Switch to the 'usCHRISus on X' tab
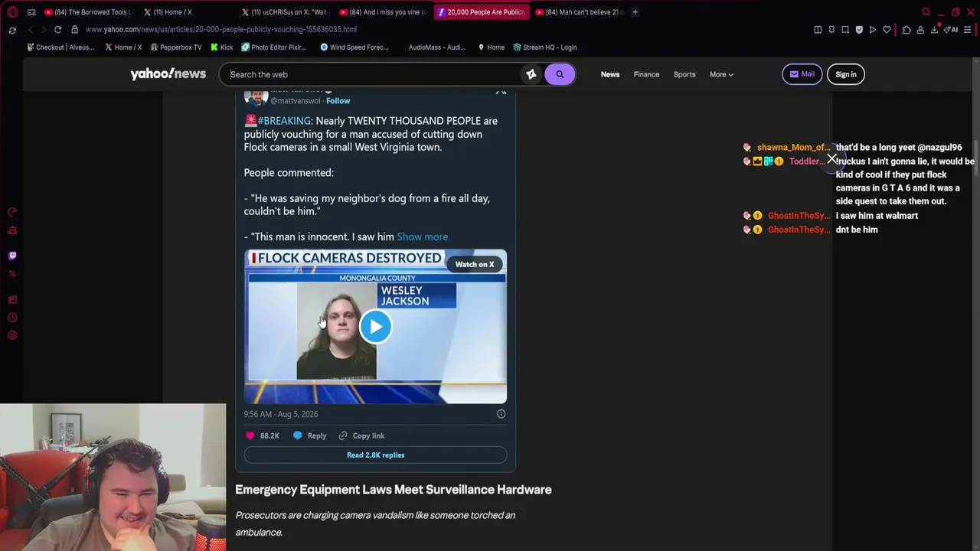This screenshot has width=980, height=551. 285,12
